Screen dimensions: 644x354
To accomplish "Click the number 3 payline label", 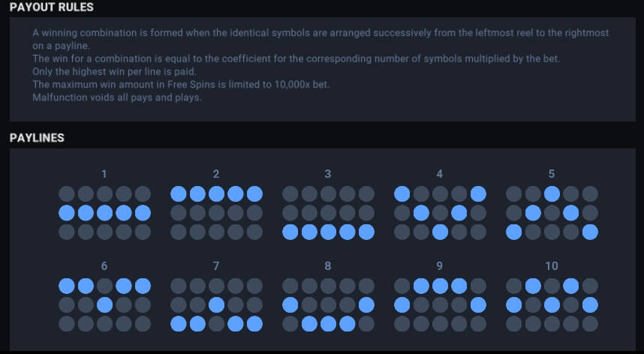I will tap(328, 174).
